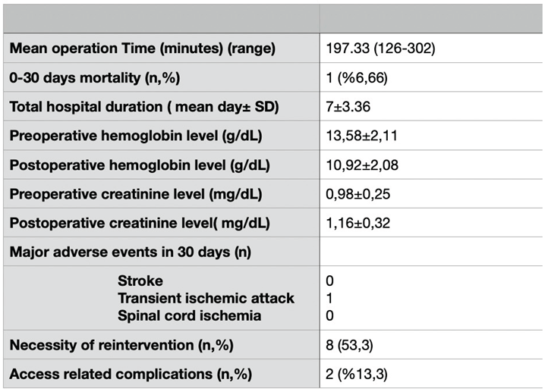548x392 pixels.
Task: Select the 1 (%6,66) mortality value
Action: coord(358,77)
